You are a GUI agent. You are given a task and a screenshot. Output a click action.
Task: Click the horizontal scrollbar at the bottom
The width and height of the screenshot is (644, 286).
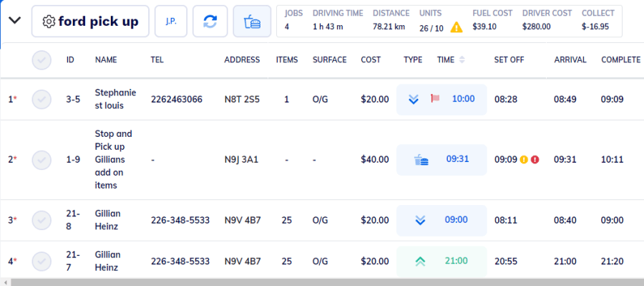(327, 282)
